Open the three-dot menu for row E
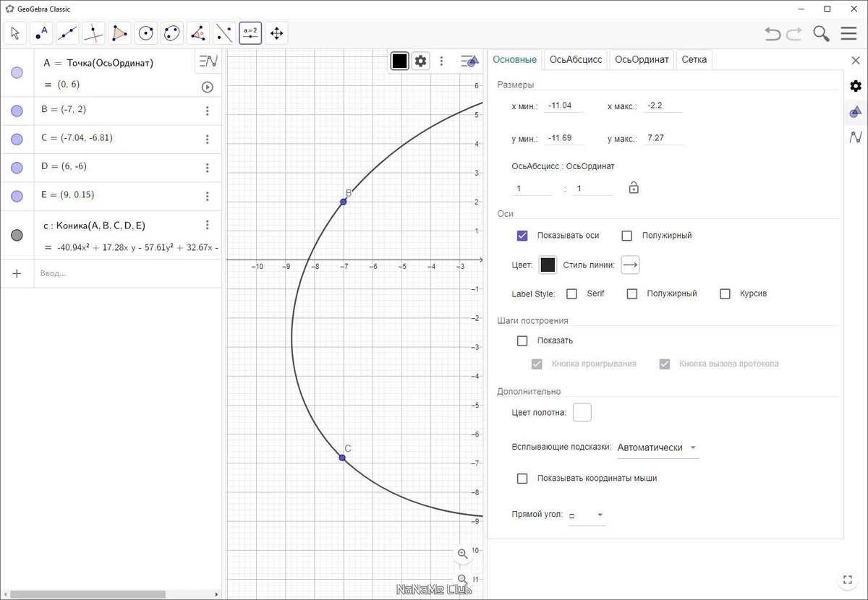Screen dimensions: 868x600 pos(208,196)
